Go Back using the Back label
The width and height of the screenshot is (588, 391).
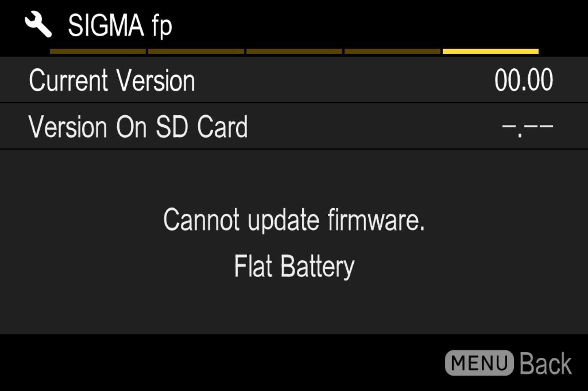[x=546, y=363]
